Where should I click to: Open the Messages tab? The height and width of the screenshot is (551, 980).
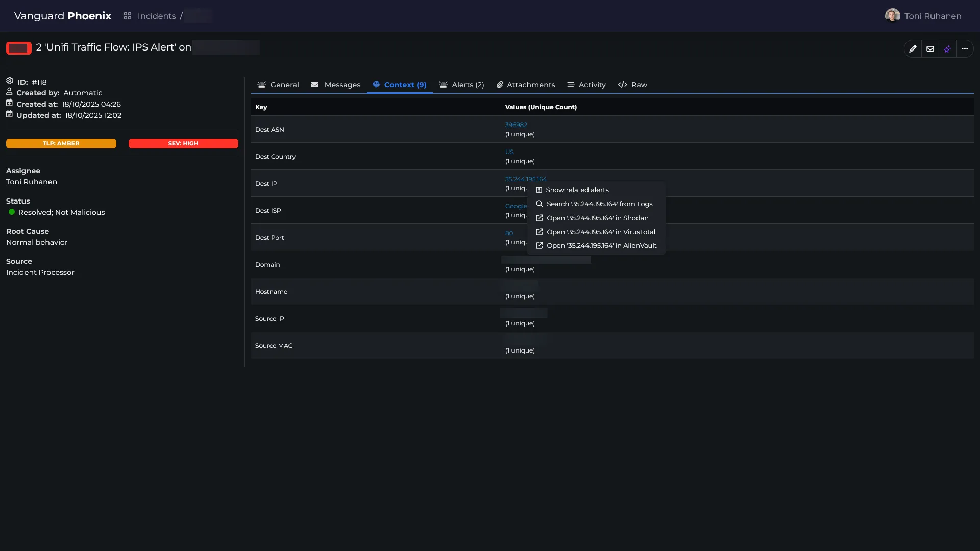336,85
